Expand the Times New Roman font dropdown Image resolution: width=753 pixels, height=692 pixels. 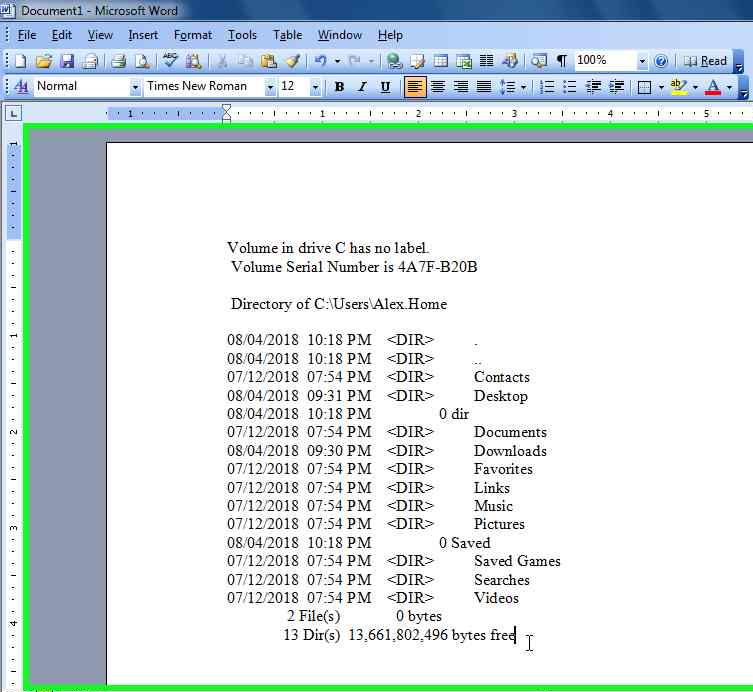click(x=270, y=87)
